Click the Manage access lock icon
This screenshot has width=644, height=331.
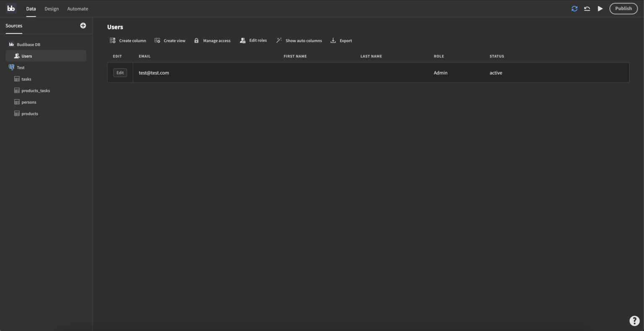coord(196,40)
